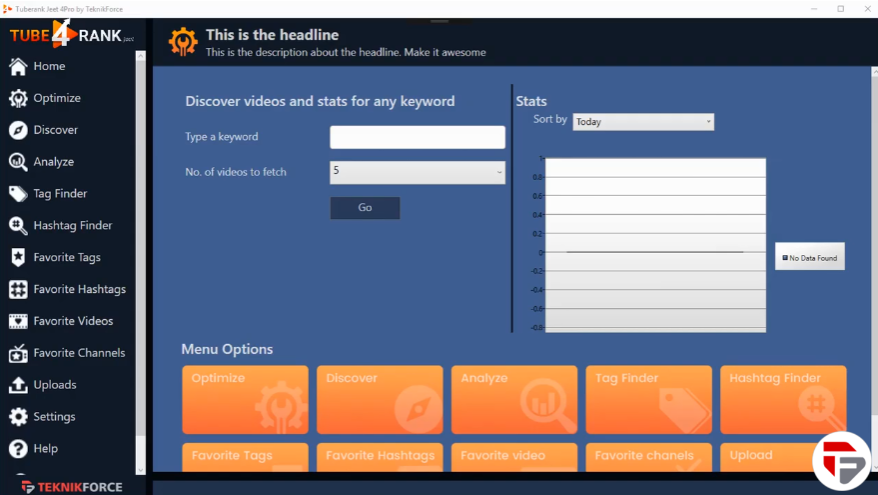Click the Hashtag Finder orange tile
Viewport: 878px width, 495px height.
[783, 400]
